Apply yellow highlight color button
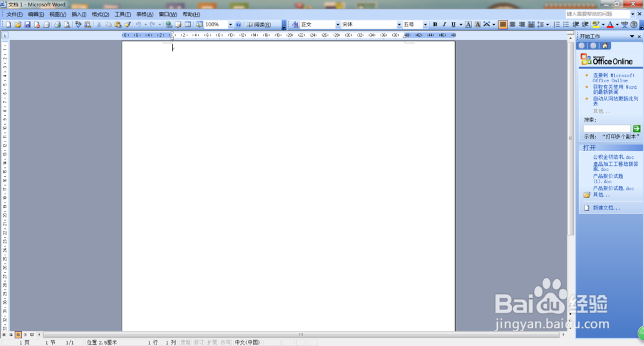 pos(596,24)
